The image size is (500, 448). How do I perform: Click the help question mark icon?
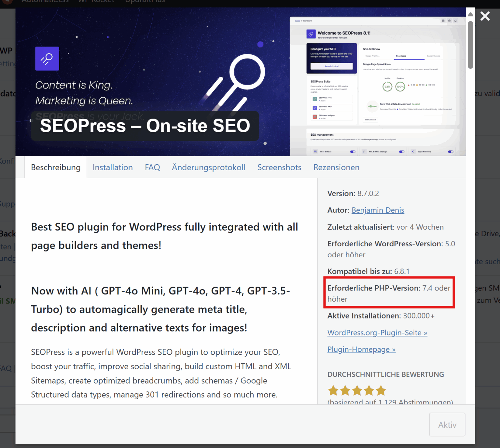[x=449, y=21]
